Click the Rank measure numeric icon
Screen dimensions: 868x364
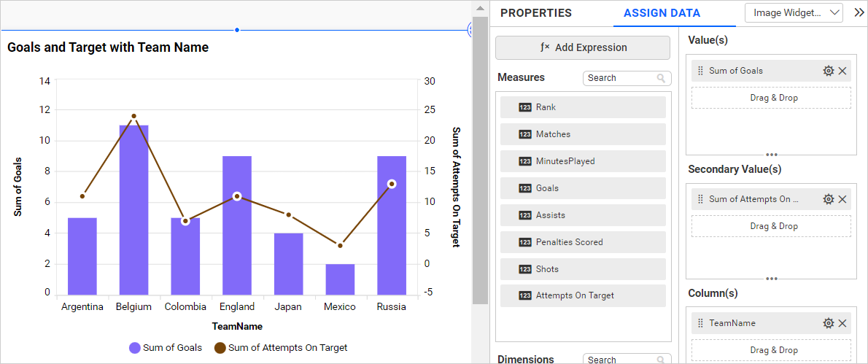coord(525,107)
